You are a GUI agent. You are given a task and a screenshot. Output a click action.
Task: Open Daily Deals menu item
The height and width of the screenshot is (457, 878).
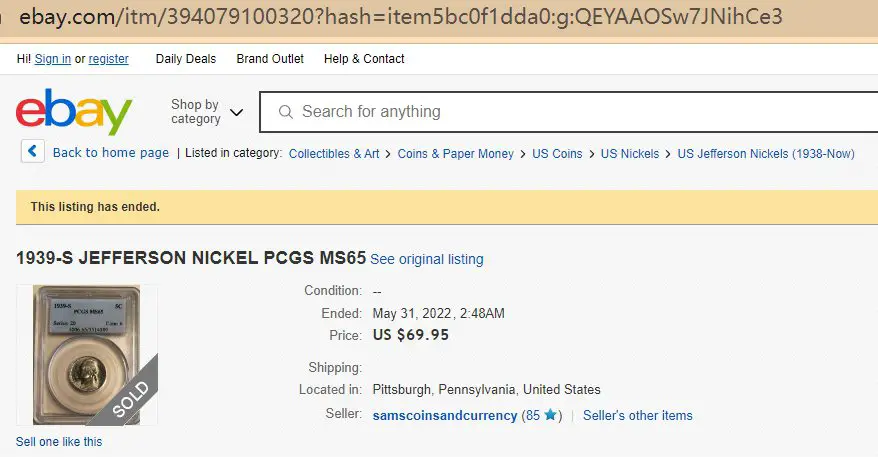186,59
